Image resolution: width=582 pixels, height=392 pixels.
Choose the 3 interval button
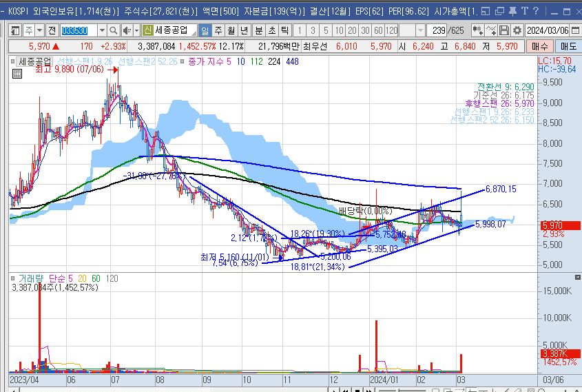pyautogui.click(x=313, y=30)
